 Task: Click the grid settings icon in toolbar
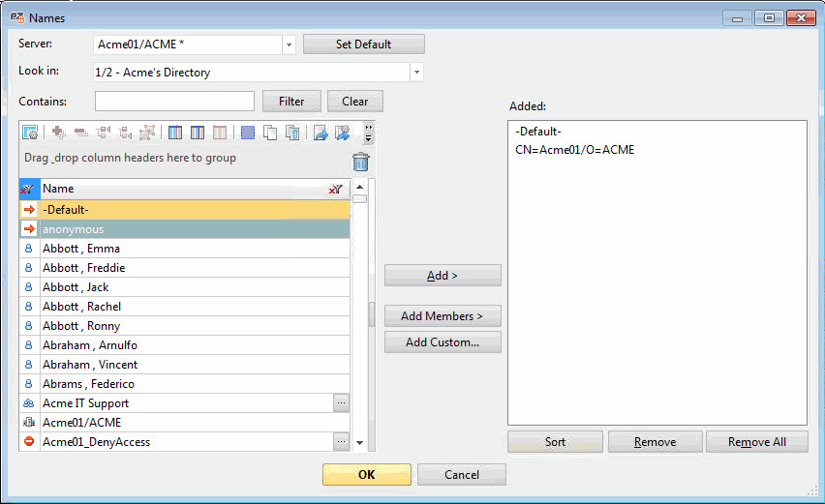[30, 133]
